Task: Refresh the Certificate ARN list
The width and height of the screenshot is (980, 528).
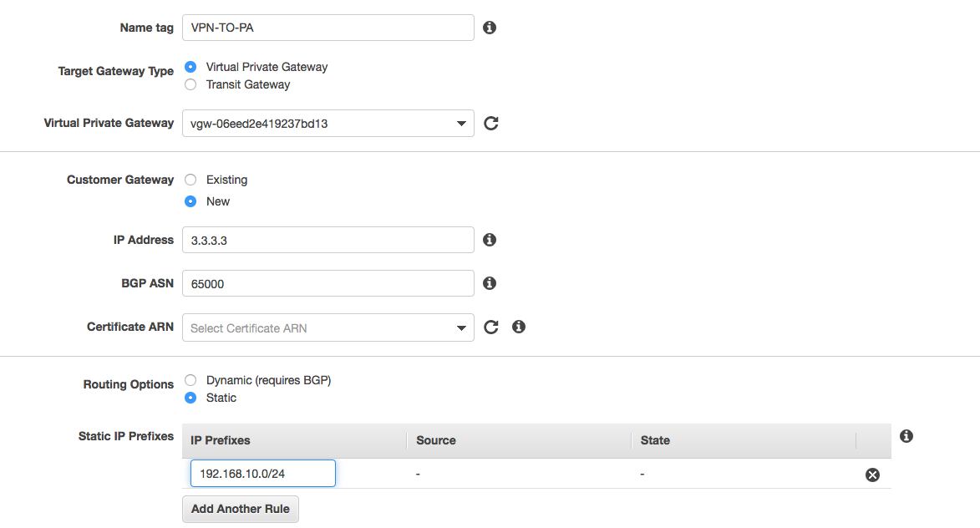Action: click(491, 327)
